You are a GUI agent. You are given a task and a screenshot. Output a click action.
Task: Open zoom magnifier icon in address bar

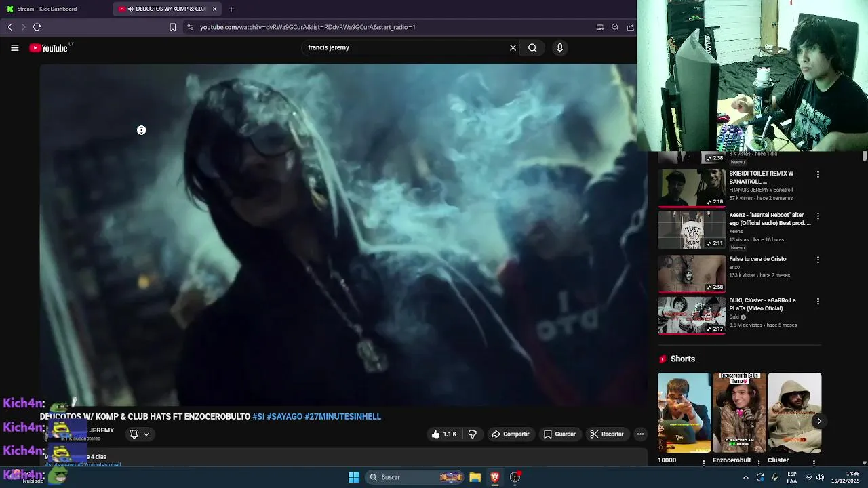click(x=615, y=27)
